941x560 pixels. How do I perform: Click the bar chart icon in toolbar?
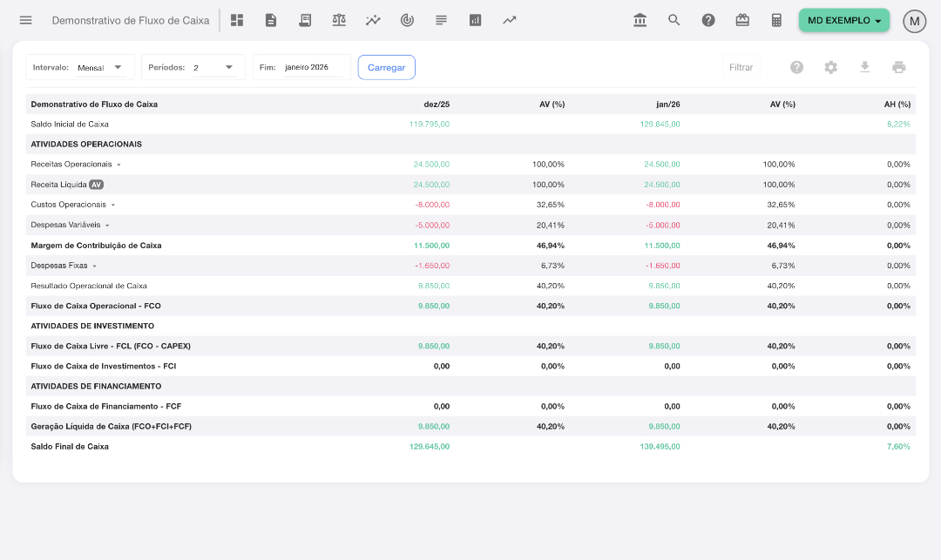(475, 20)
